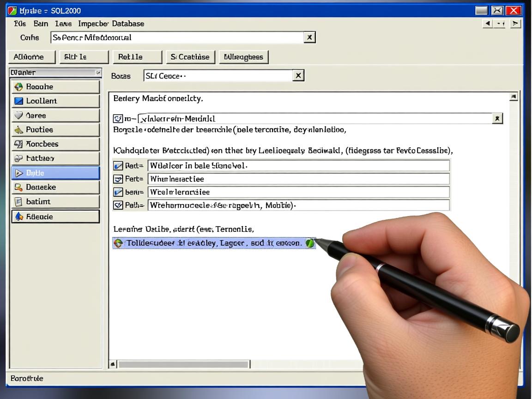Click the flame icon beside Rileude

point(18,217)
